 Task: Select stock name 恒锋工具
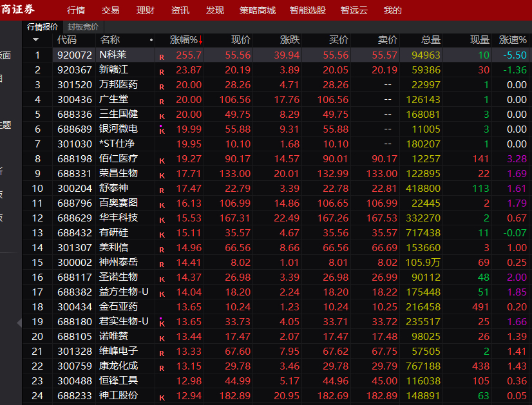click(x=119, y=381)
